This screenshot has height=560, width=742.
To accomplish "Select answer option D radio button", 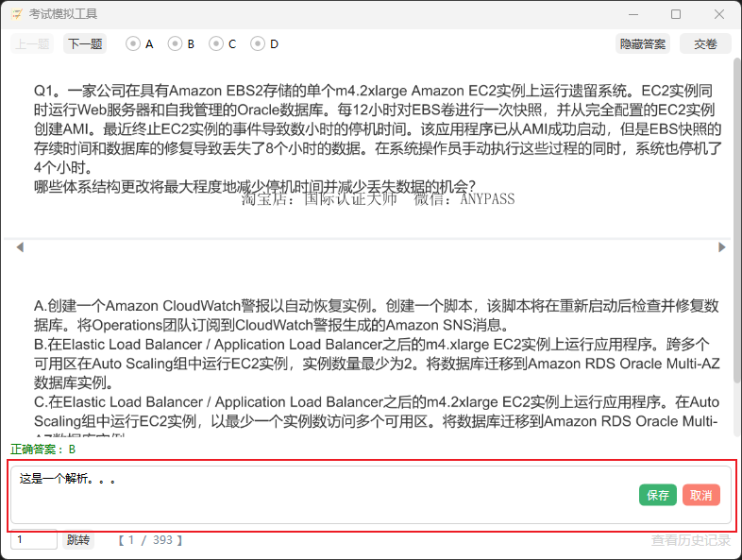I will coord(258,44).
